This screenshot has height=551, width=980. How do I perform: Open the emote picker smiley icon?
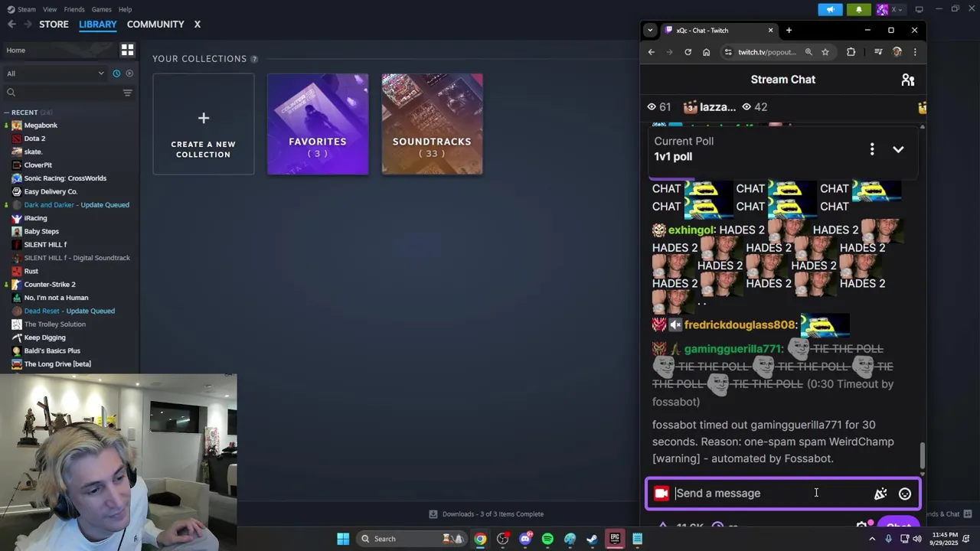click(905, 494)
